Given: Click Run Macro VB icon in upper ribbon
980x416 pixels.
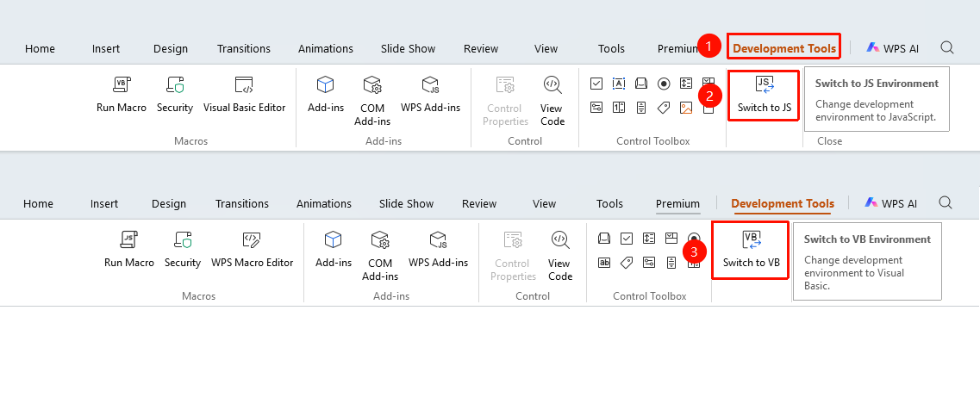Looking at the screenshot, I should click(122, 94).
